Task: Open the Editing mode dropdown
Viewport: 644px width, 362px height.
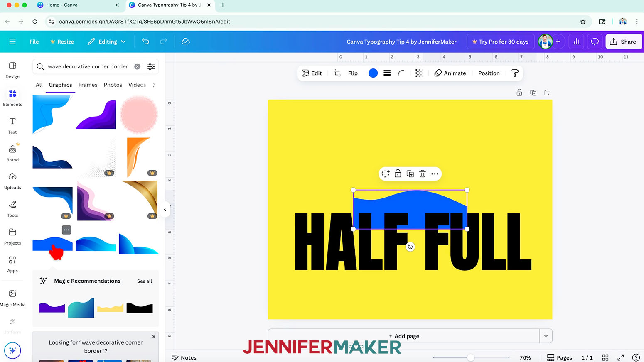Action: point(107,42)
